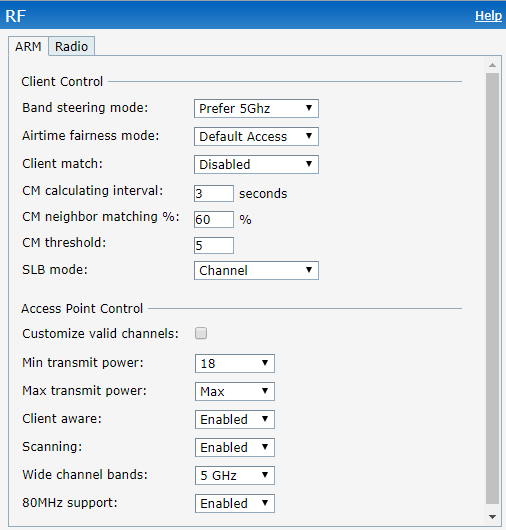Expand Max transmit power dropdown
The width and height of the screenshot is (506, 530).
[235, 391]
